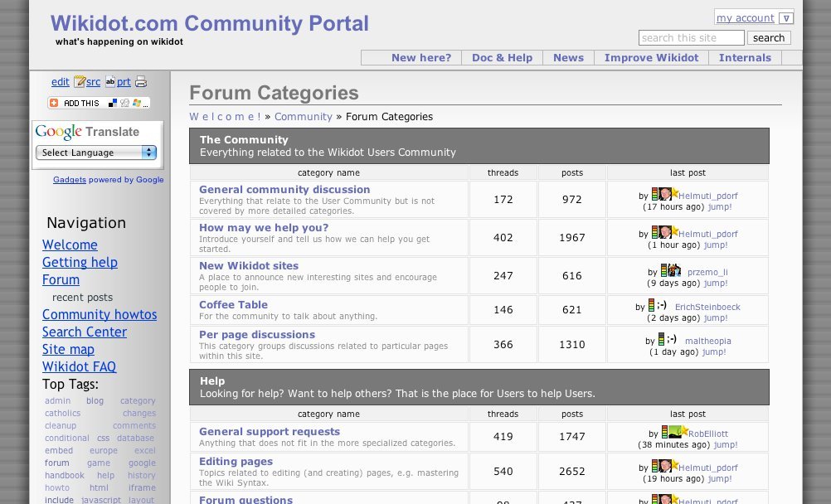Click the edit page notepad icon
The width and height of the screenshot is (831, 504).
[80, 81]
